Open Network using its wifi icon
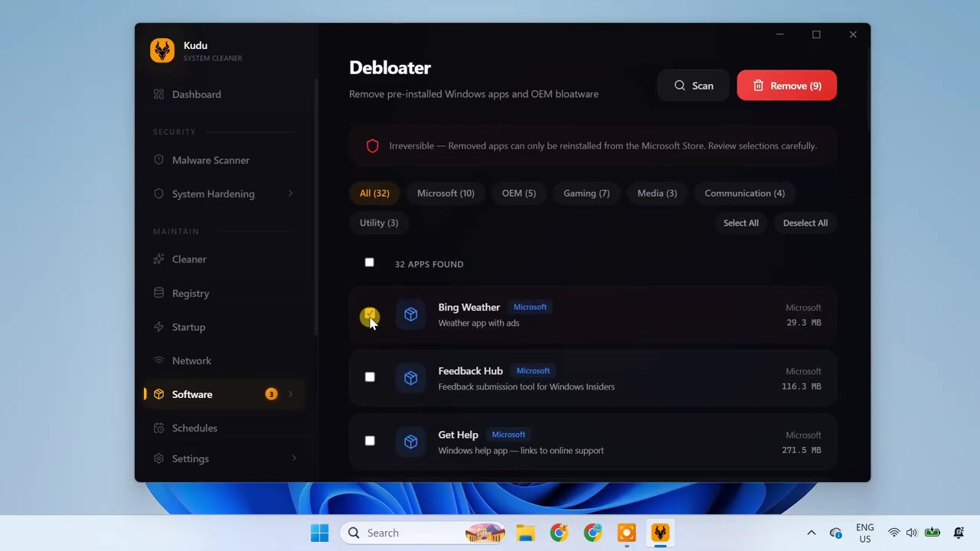Image resolution: width=980 pixels, height=551 pixels. [158, 360]
